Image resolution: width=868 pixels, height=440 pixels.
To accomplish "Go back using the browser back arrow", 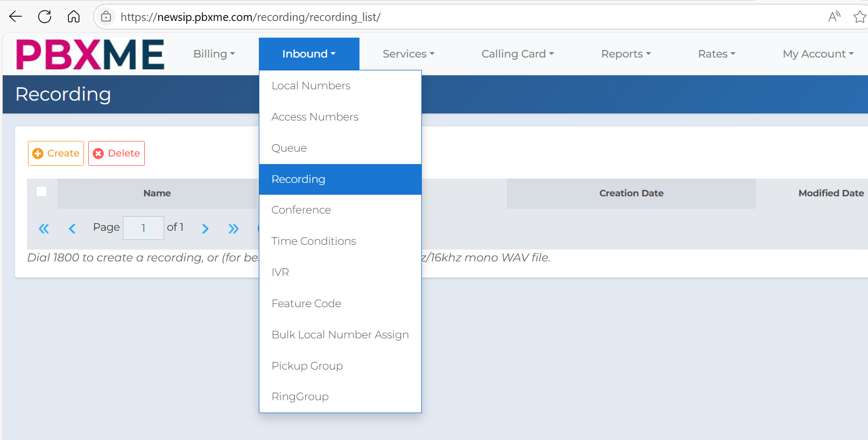I will (x=16, y=17).
